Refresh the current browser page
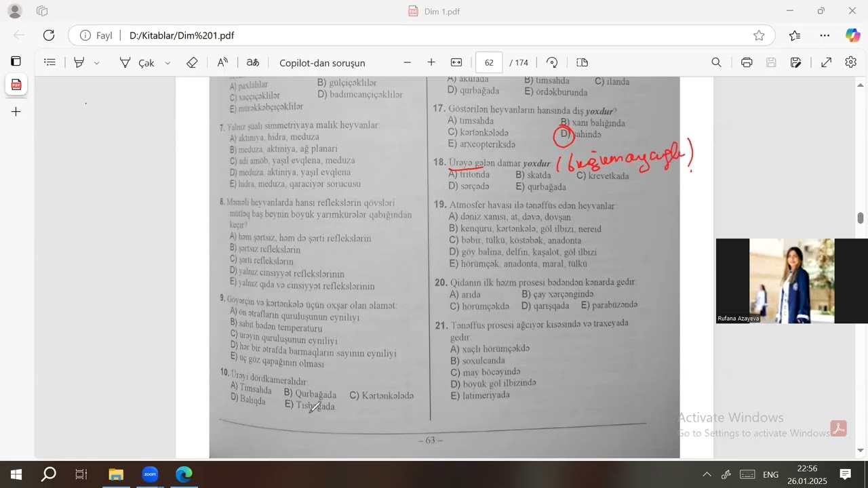This screenshot has height=488, width=868. (49, 35)
